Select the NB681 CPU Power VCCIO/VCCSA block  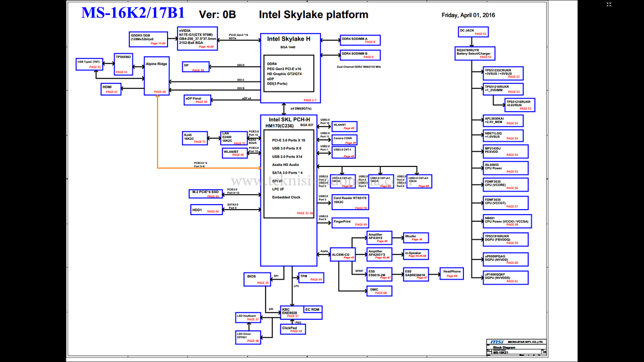click(507, 221)
